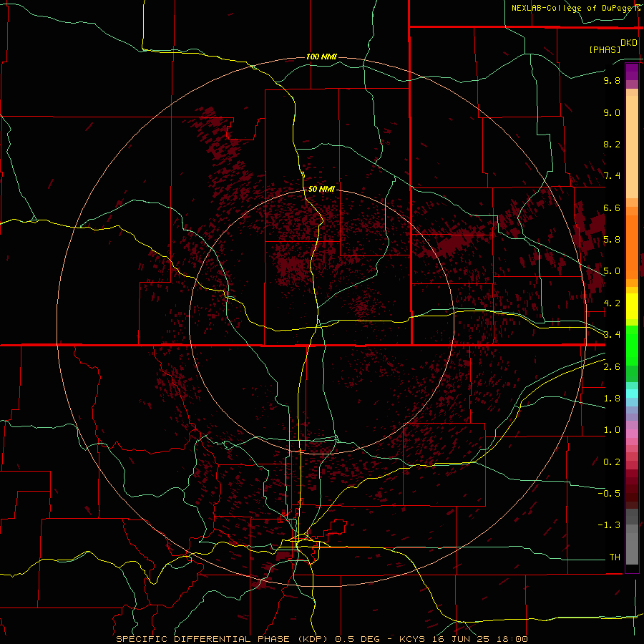
Task: Click the 1.8 legend value
Action: [x=612, y=399]
